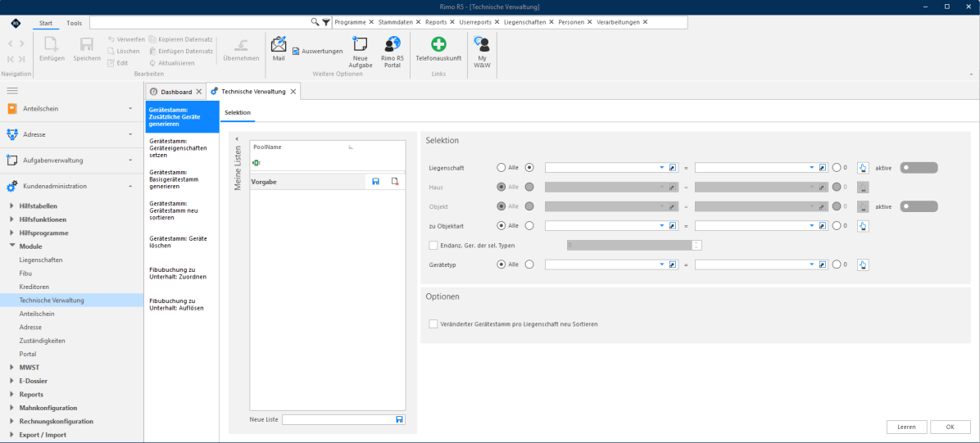Click the Neue Liste input field
980x443 pixels.
338,419
